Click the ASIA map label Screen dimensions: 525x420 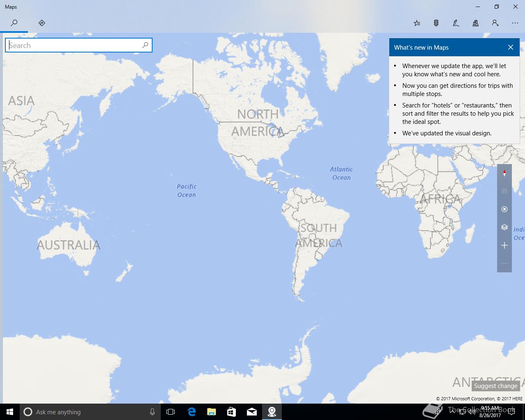[x=21, y=100]
